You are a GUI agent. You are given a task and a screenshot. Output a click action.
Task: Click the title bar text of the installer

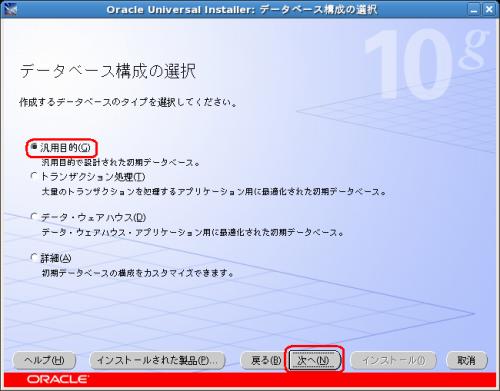point(242,9)
